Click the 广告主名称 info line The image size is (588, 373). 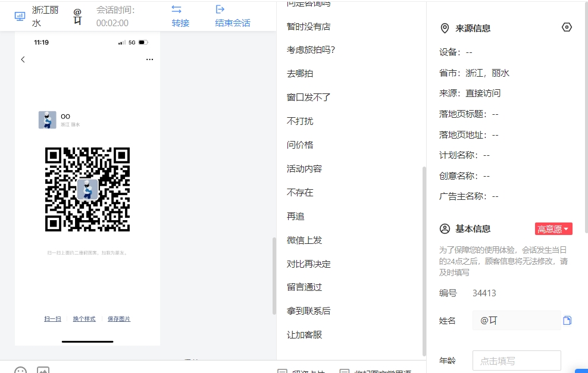469,196
